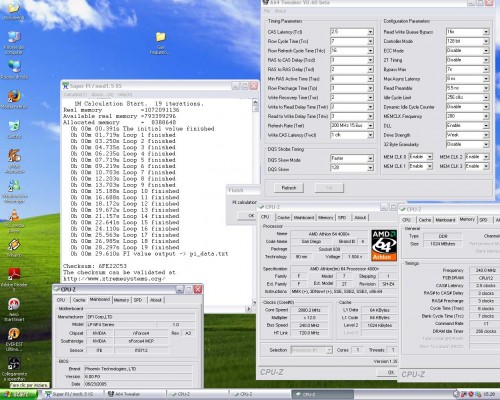
Task: Click the highlighted CPU-Z taskbar button
Action: click(322, 394)
